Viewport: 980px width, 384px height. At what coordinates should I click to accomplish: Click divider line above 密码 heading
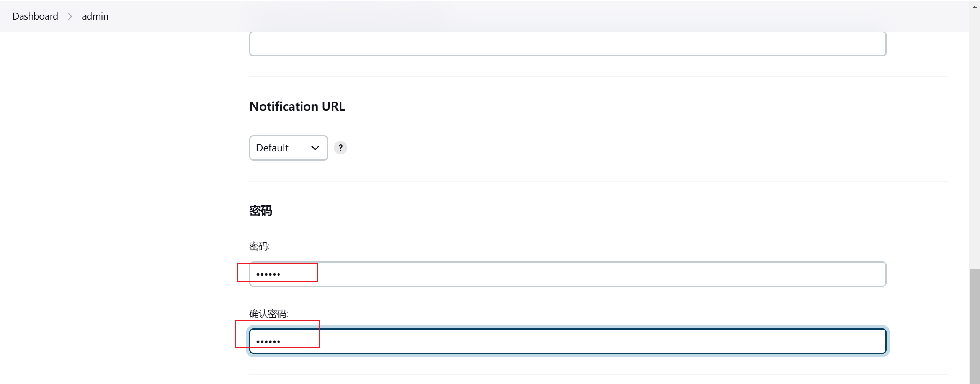(598, 181)
